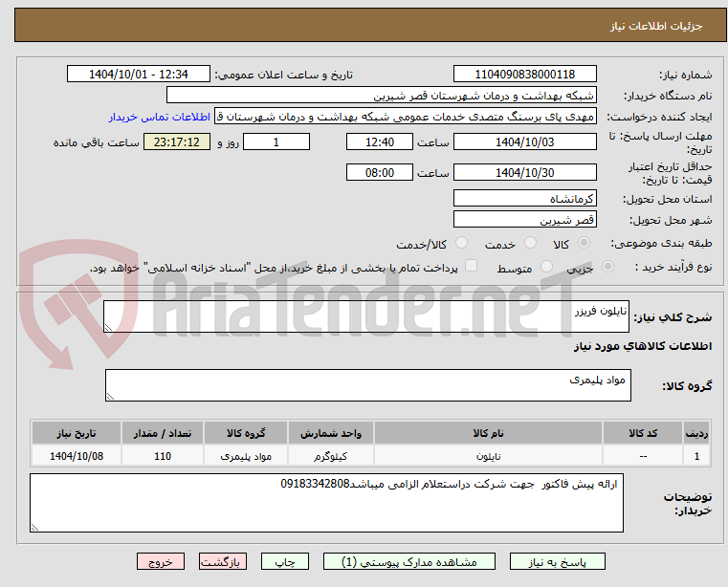The image size is (728, 587).
Task: Click the شرح کلی نیاز label
Action: coord(673,317)
